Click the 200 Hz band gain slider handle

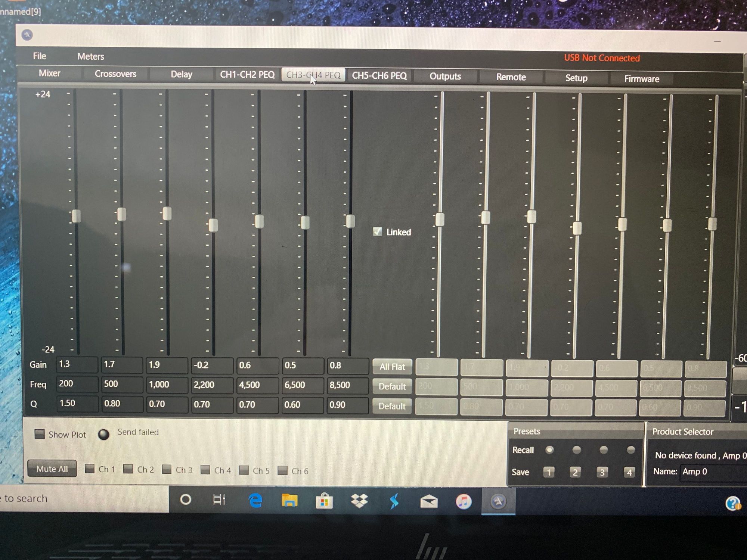76,216
